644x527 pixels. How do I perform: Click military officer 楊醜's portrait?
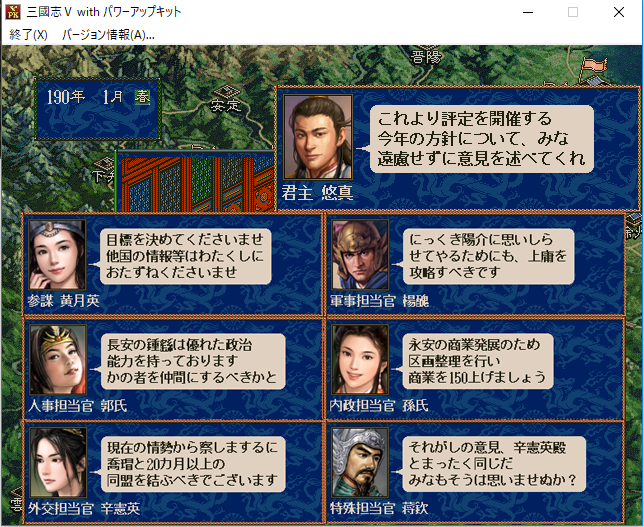pos(360,255)
